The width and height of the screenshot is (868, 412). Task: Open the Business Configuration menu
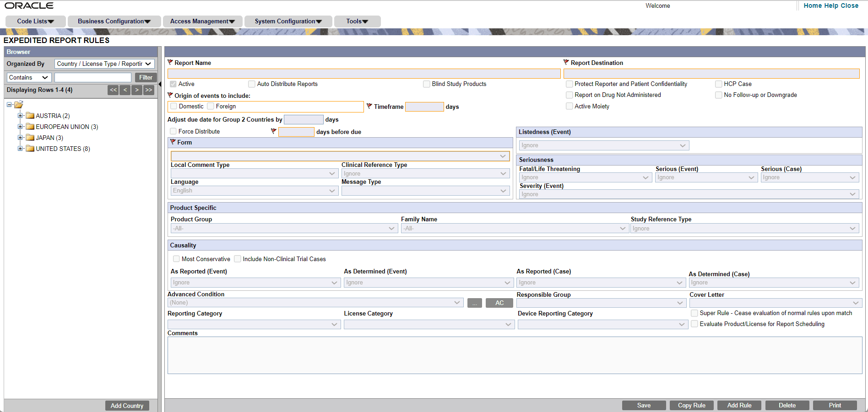coord(114,21)
